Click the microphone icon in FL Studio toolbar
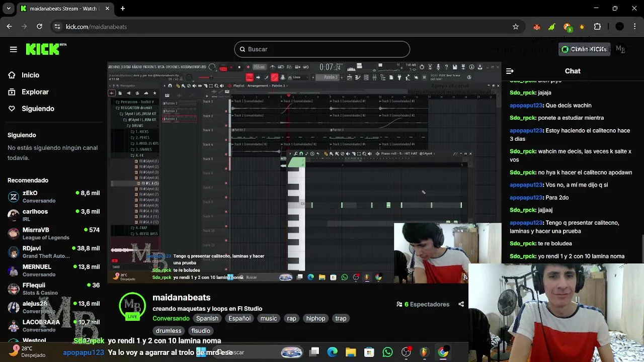Image resolution: width=644 pixels, height=362 pixels. tap(438, 67)
